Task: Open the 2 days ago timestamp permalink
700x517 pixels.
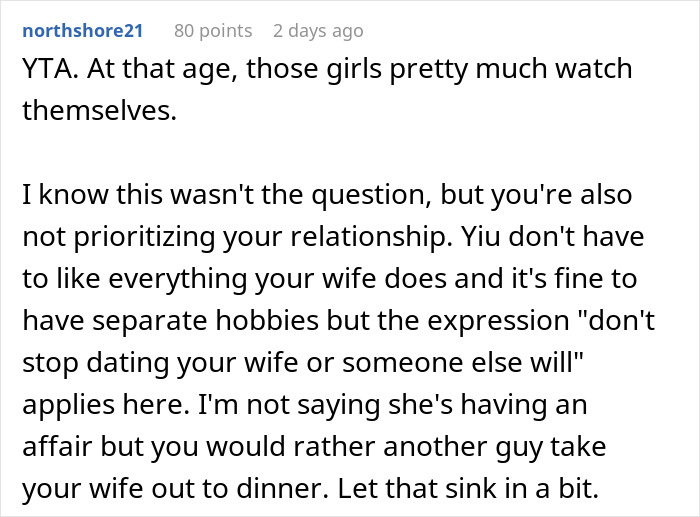Action: [x=318, y=31]
